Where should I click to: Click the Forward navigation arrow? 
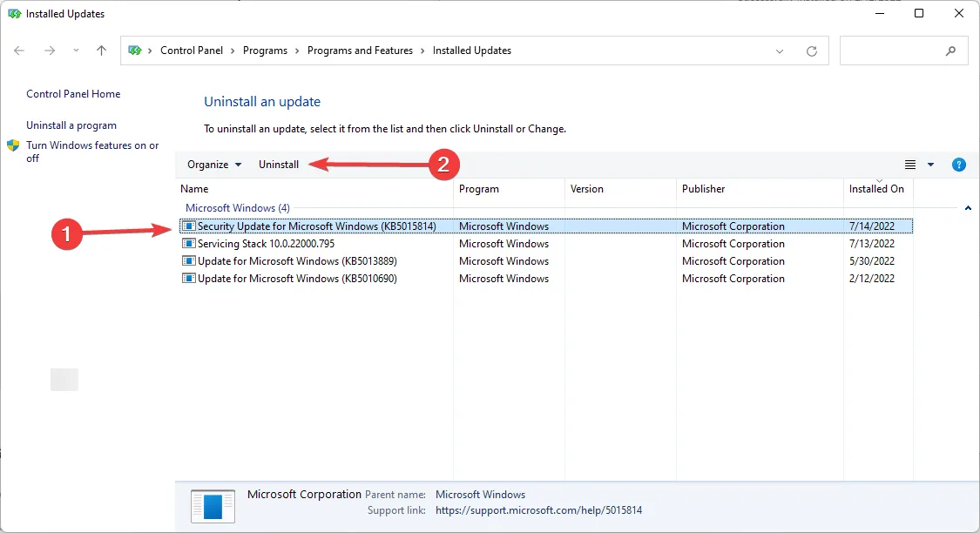(x=50, y=51)
